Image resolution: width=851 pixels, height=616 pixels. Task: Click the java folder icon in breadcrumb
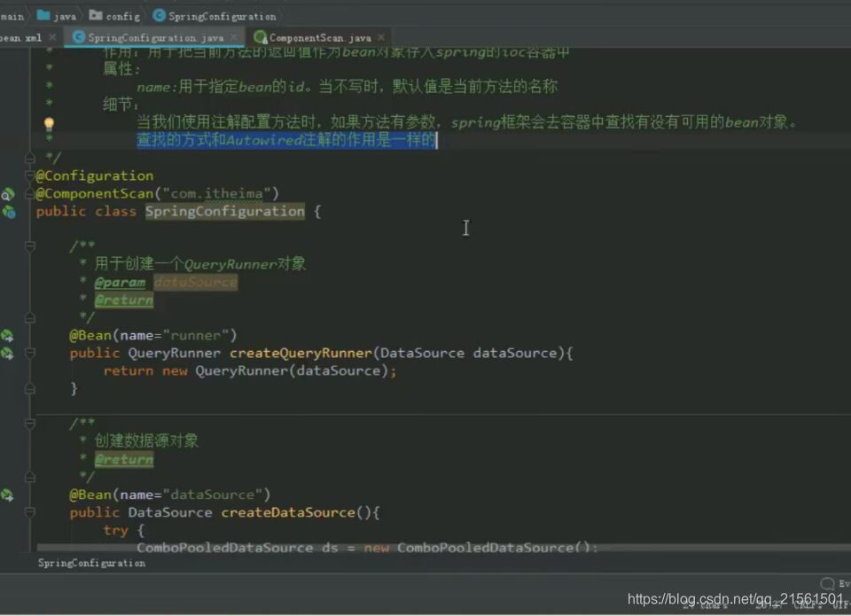click(x=43, y=15)
